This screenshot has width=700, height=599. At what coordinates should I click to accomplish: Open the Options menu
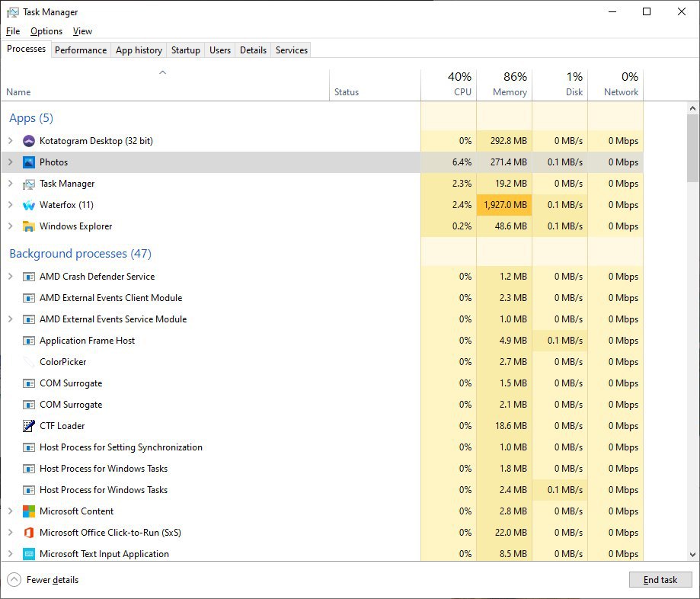click(x=46, y=31)
